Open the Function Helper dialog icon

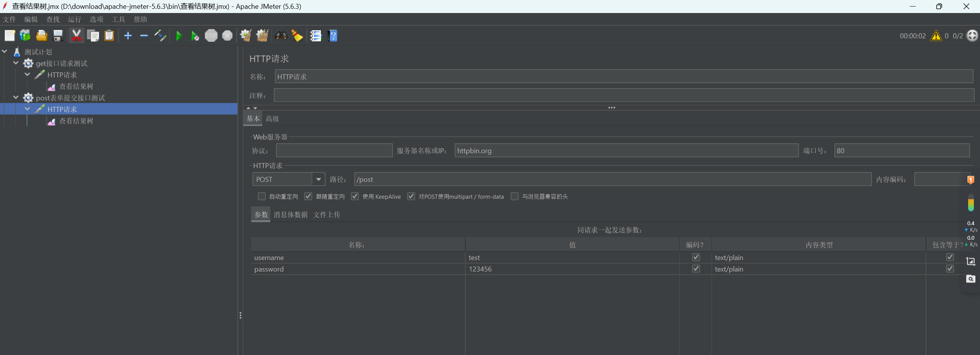point(316,36)
